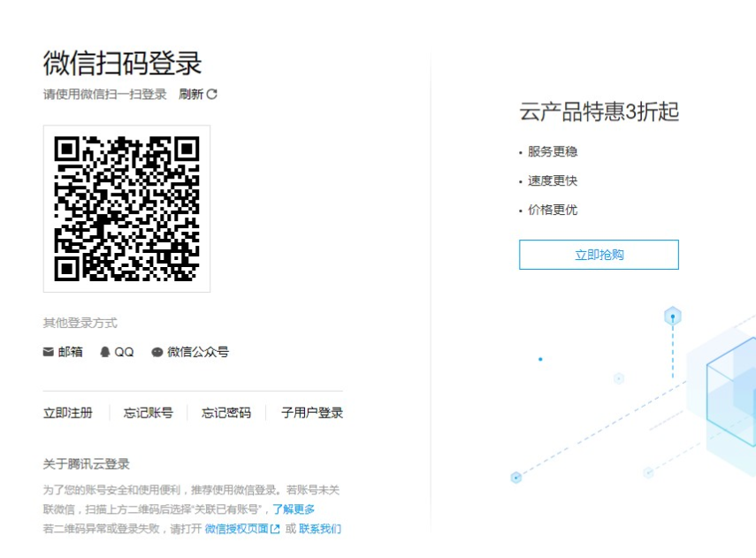Choose 微信公众号 login option

click(x=198, y=352)
